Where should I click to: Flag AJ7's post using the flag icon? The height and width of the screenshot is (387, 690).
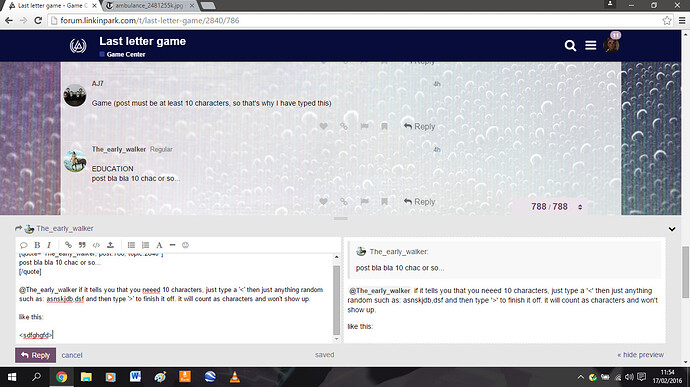point(364,126)
